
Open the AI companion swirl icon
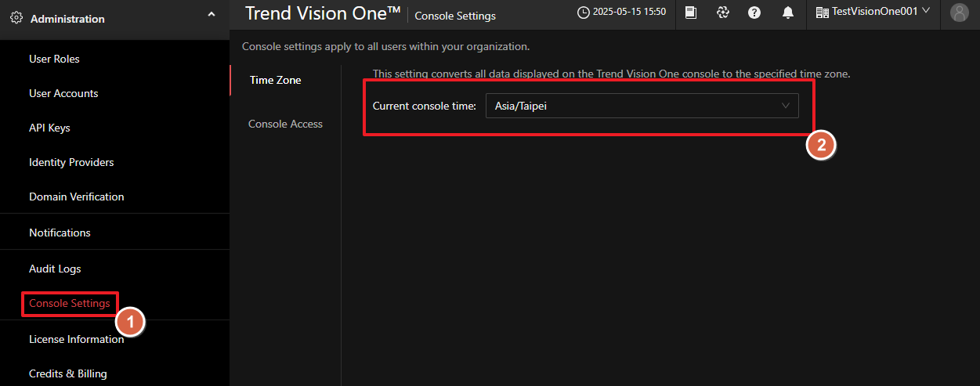point(723,13)
